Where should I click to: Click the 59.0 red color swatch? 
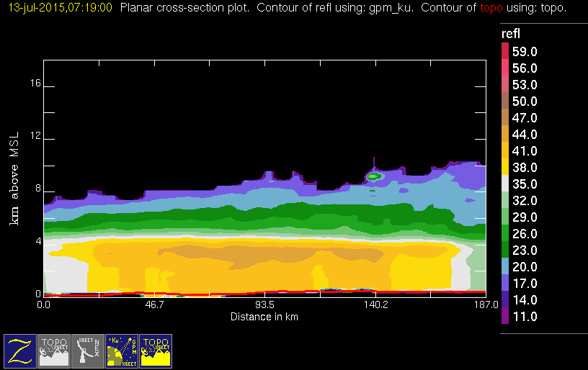[505, 50]
